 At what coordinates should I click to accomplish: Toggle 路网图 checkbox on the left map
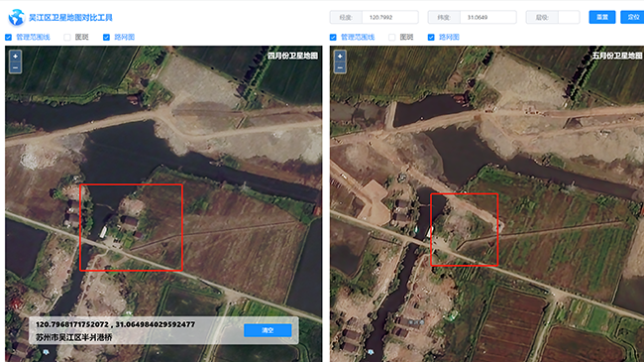tap(106, 37)
